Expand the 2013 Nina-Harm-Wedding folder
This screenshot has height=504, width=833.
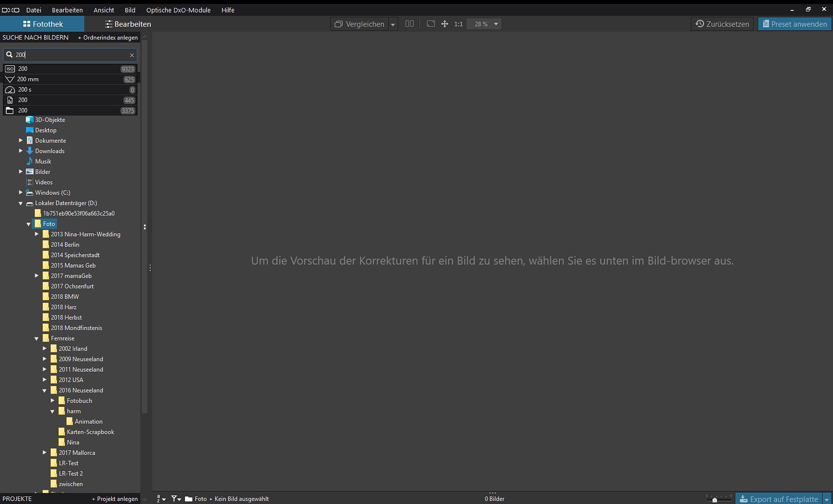click(x=37, y=234)
